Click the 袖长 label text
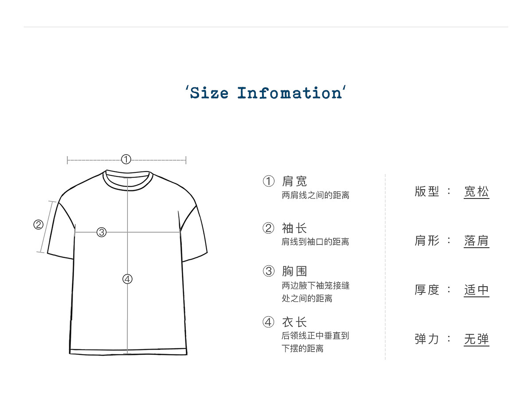 294,229
